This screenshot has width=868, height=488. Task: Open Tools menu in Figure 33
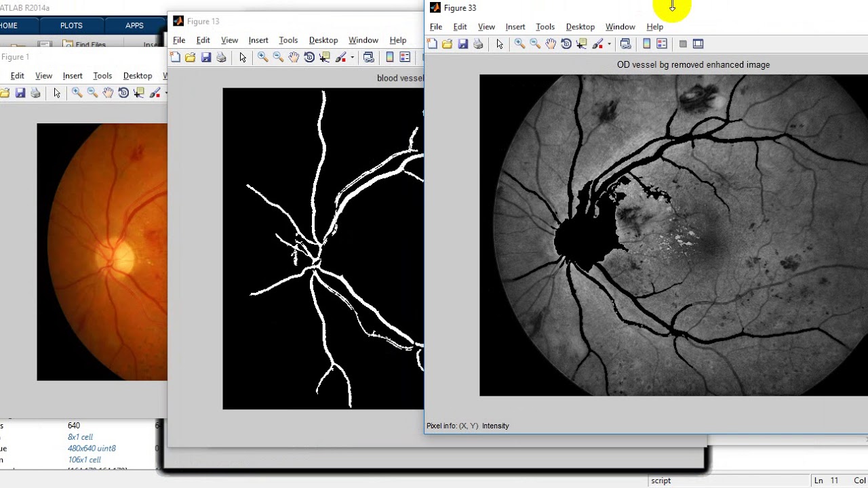[545, 27]
